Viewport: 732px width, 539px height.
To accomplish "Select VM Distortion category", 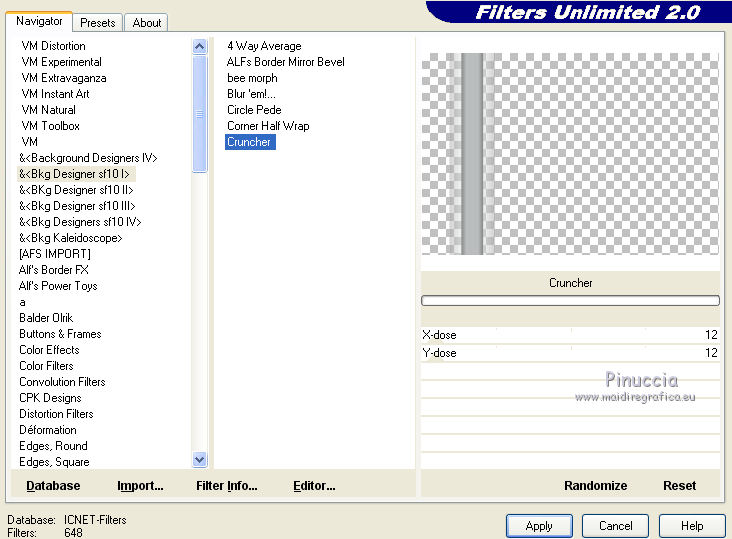I will click(53, 46).
